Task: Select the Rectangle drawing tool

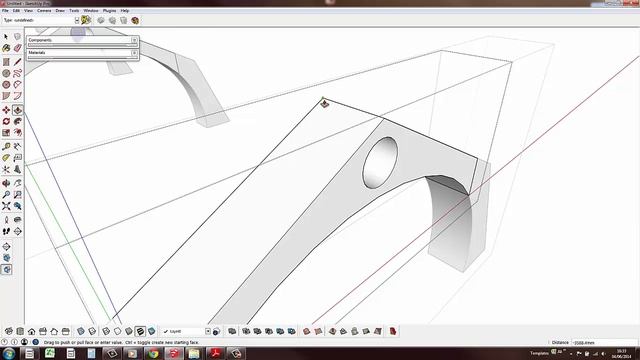Action: coord(6,62)
